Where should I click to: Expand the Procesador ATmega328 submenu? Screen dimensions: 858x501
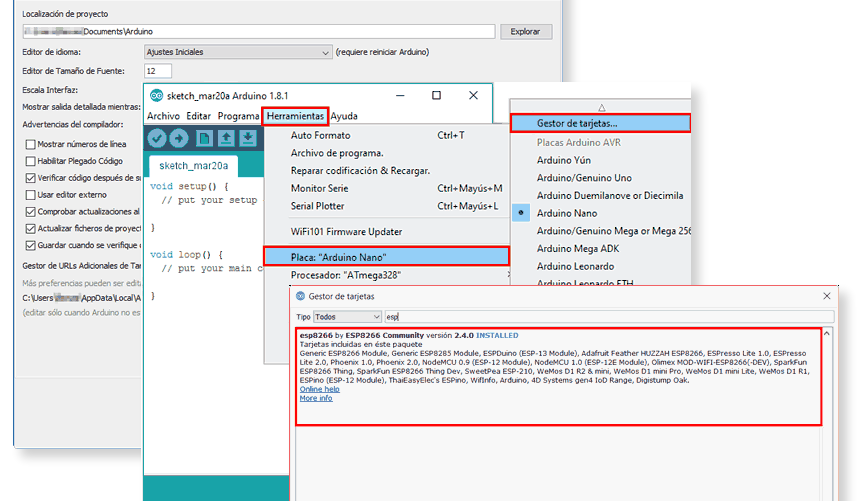[386, 275]
